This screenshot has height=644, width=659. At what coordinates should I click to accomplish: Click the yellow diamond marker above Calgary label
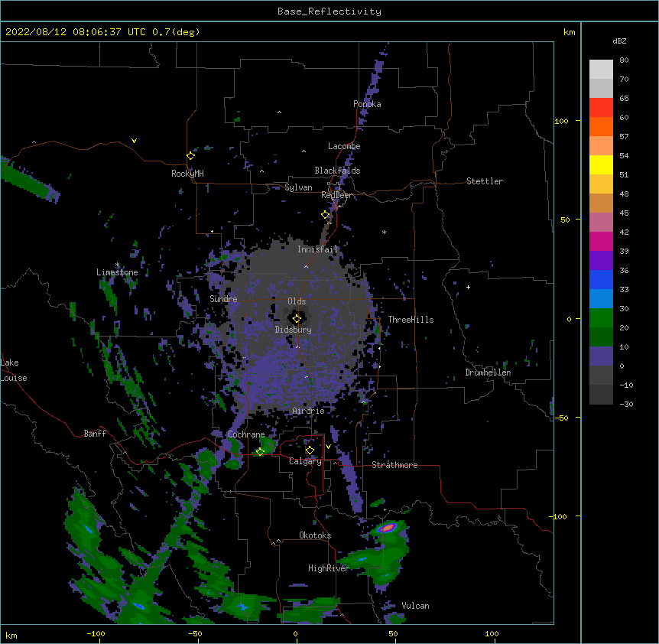(x=310, y=450)
